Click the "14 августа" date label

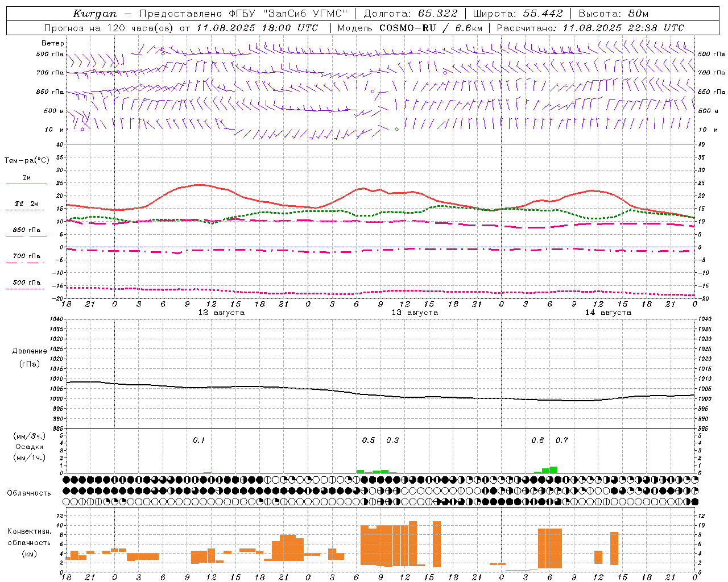tap(608, 313)
